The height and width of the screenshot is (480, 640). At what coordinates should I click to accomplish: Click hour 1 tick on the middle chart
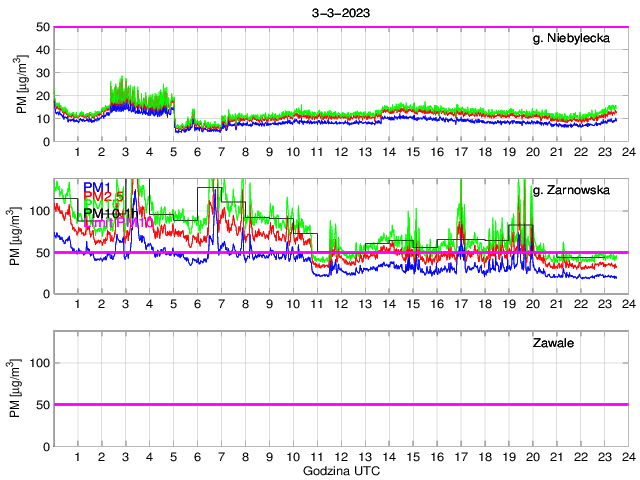click(77, 304)
